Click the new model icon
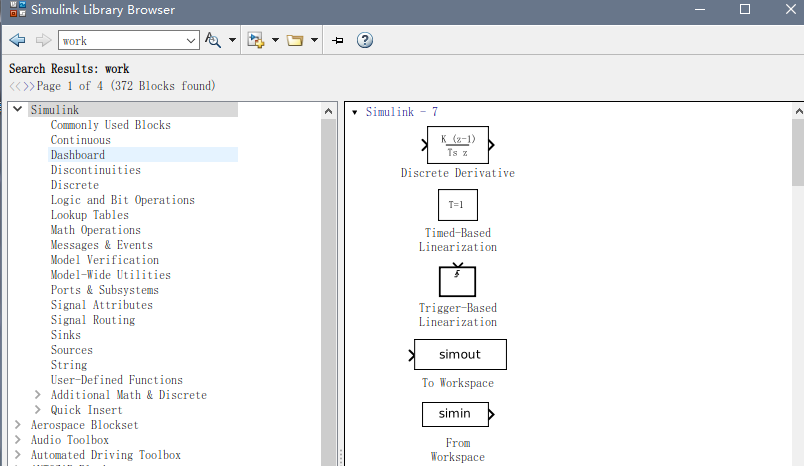This screenshot has height=466, width=804. pos(255,40)
